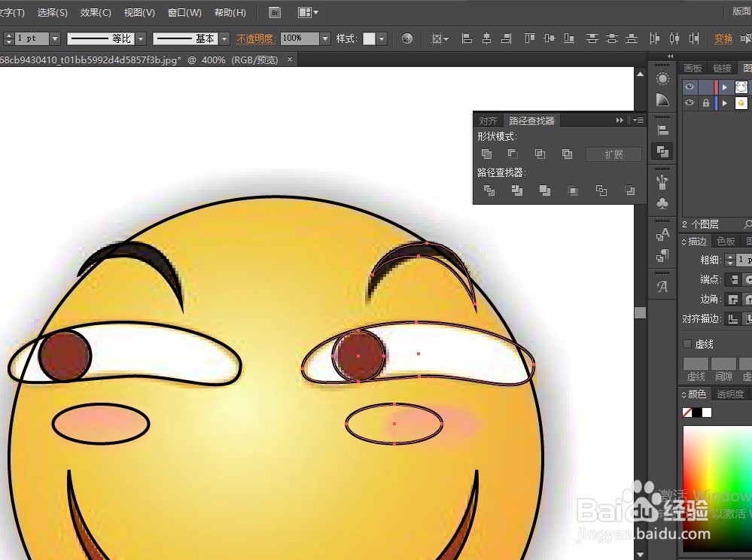Open the Symbols panel club icon

(662, 204)
